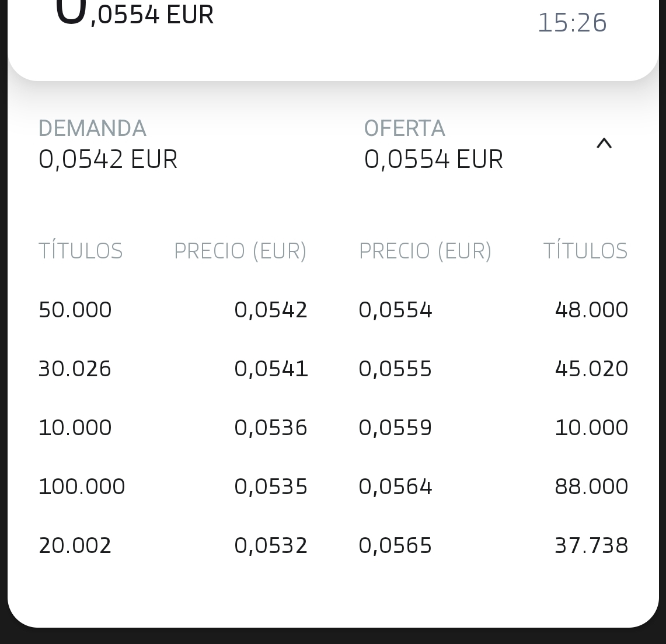
Task: Select bid price 0,0542
Action: 271,310
